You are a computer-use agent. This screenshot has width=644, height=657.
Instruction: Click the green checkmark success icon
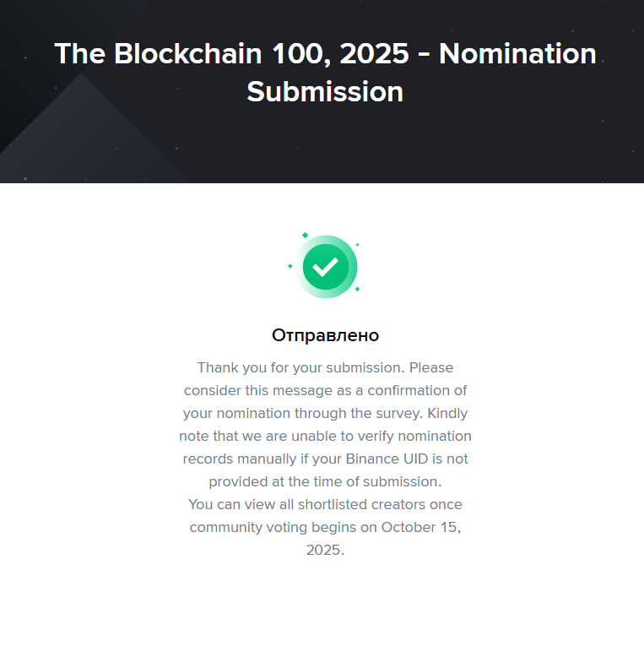[325, 267]
